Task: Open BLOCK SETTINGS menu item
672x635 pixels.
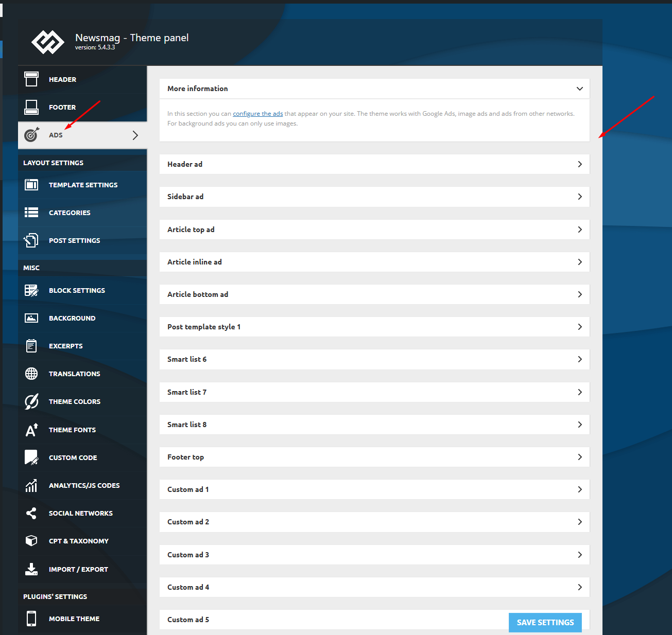Action: click(82, 290)
